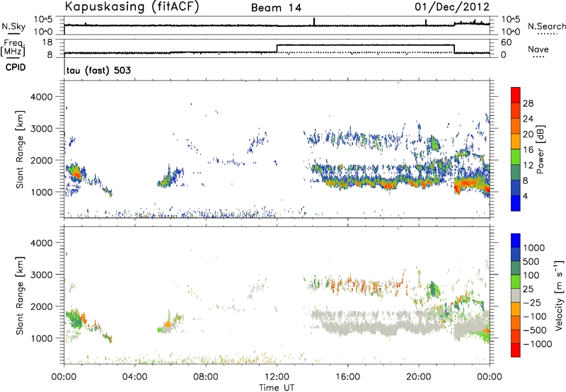Click Slant Range [km] label of power panel
Screen dimensions: 566x392
pos(20,149)
